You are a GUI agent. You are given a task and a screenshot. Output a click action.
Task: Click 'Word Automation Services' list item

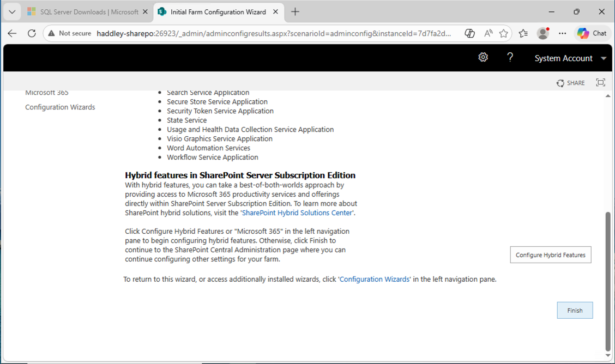pos(208,148)
